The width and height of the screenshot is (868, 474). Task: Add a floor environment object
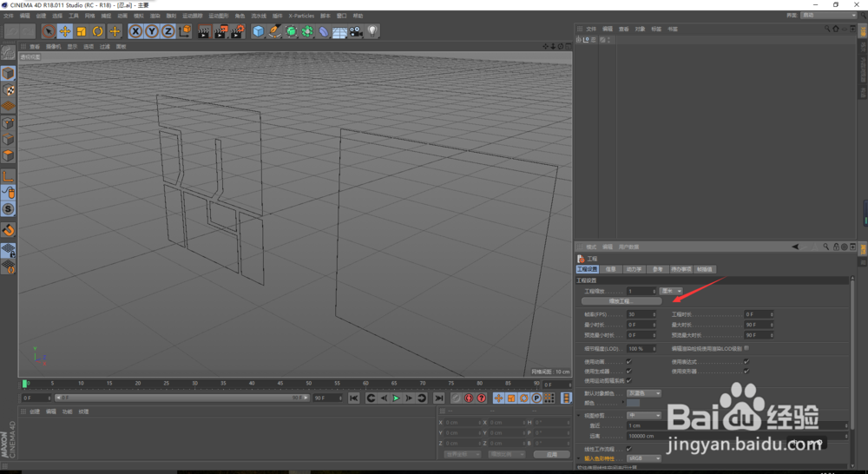tap(339, 31)
